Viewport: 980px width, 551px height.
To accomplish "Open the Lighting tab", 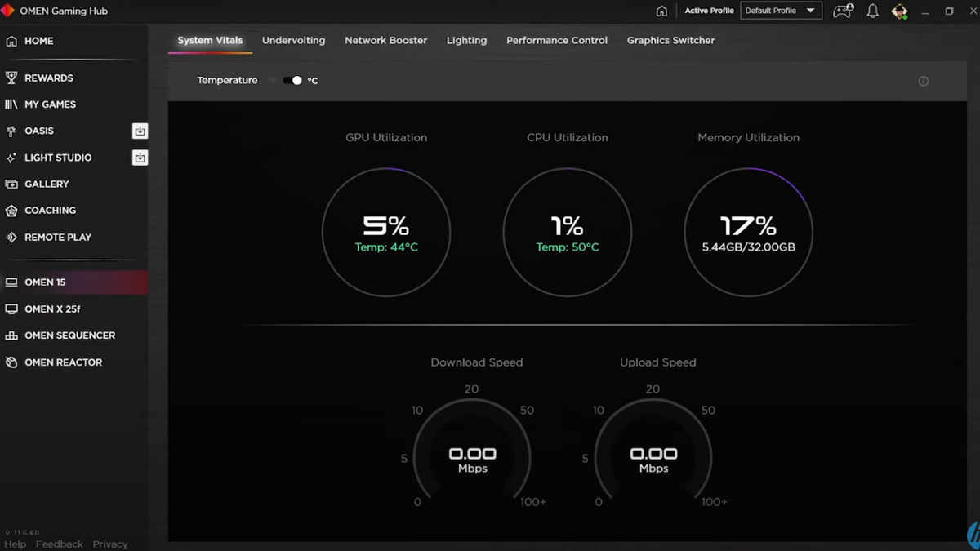I will pos(466,40).
